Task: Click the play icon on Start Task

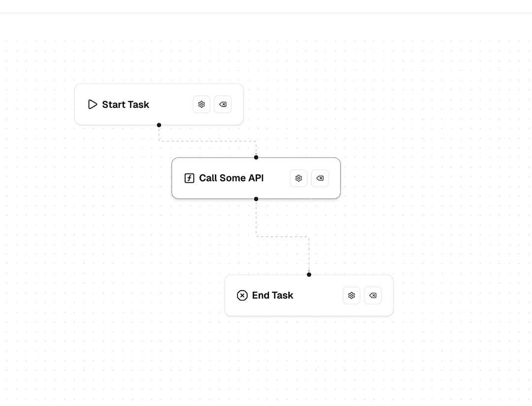Action: pyautogui.click(x=92, y=104)
